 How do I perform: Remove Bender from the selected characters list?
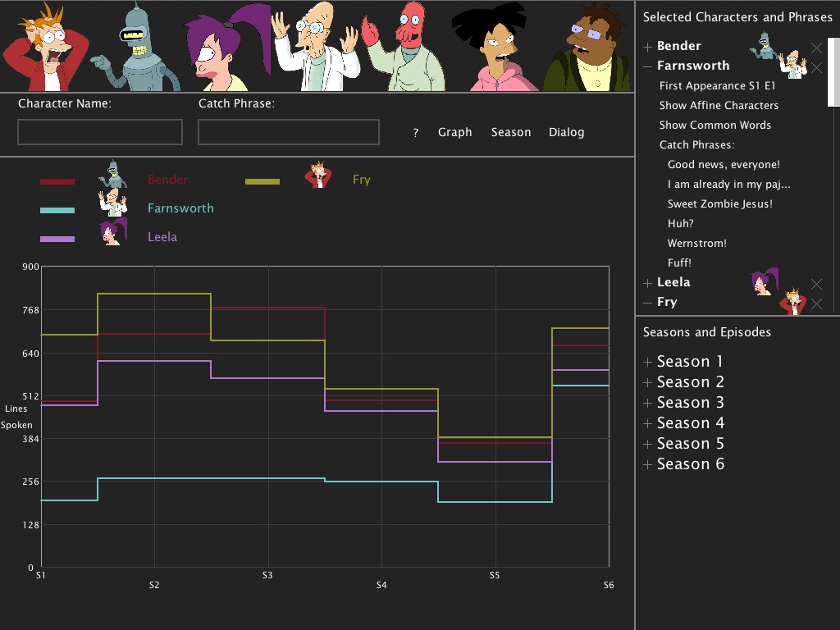816,48
